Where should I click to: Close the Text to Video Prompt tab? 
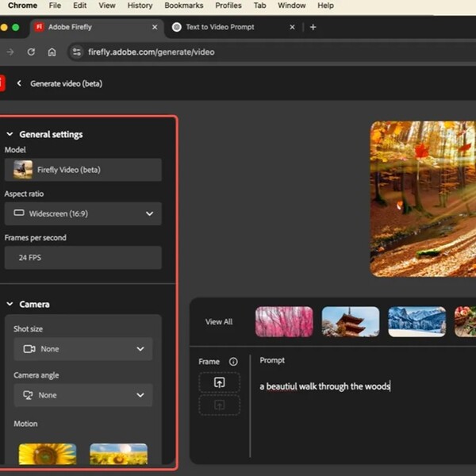(292, 27)
